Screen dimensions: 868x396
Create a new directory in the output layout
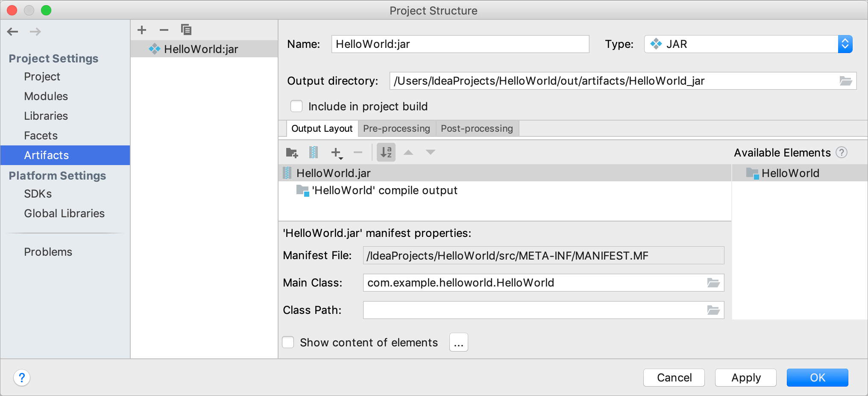292,152
